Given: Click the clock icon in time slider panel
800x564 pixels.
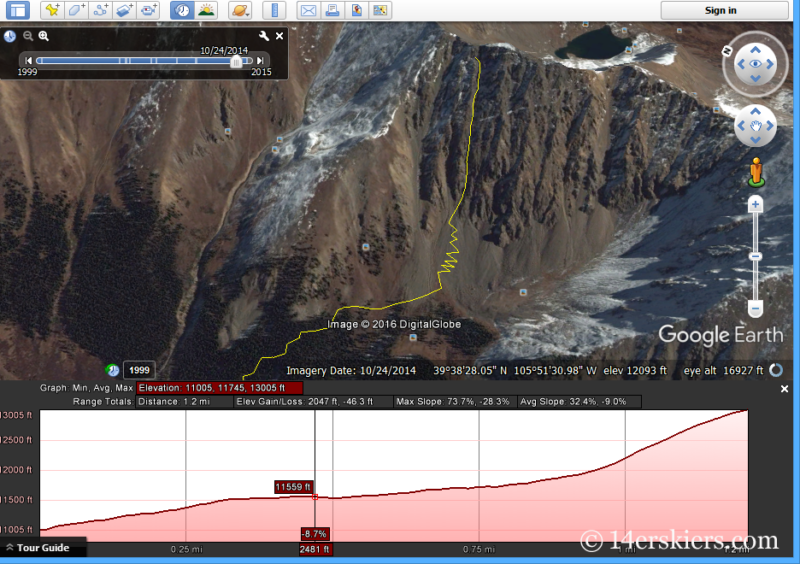Looking at the screenshot, I should point(10,36).
